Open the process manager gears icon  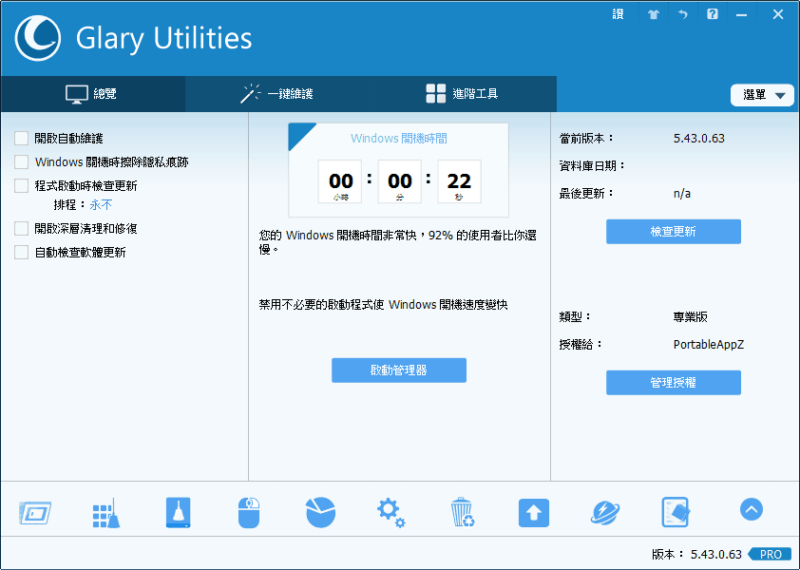click(x=391, y=512)
